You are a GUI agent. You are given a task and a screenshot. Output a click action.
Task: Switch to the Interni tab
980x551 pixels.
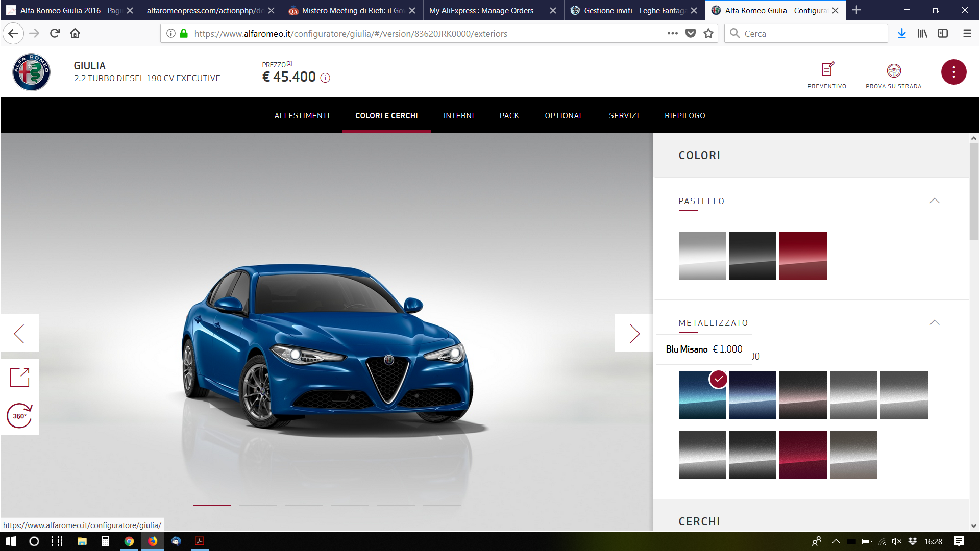(458, 116)
